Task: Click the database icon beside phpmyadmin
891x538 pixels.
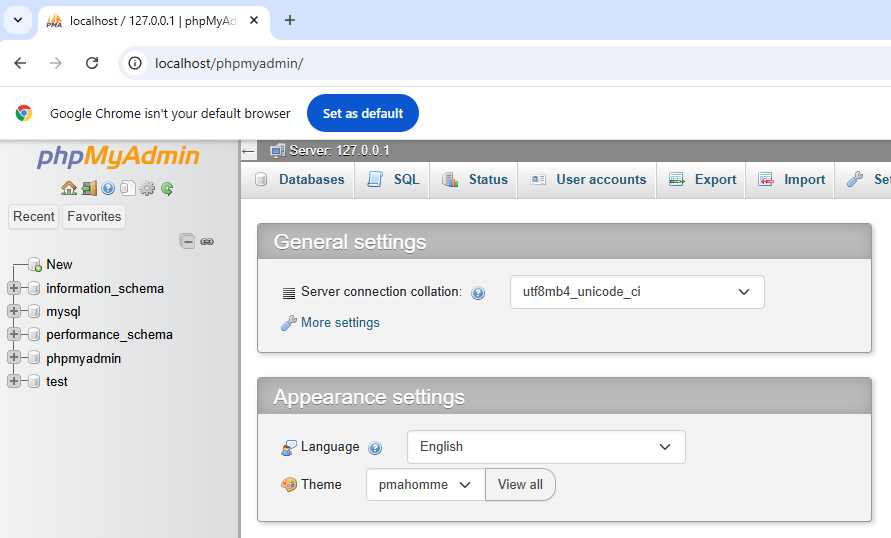Action: pyautogui.click(x=34, y=357)
